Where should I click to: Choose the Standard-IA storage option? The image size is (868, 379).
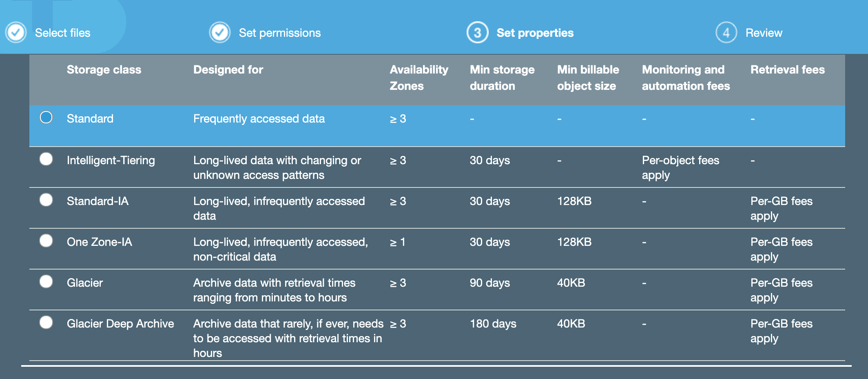pos(46,201)
